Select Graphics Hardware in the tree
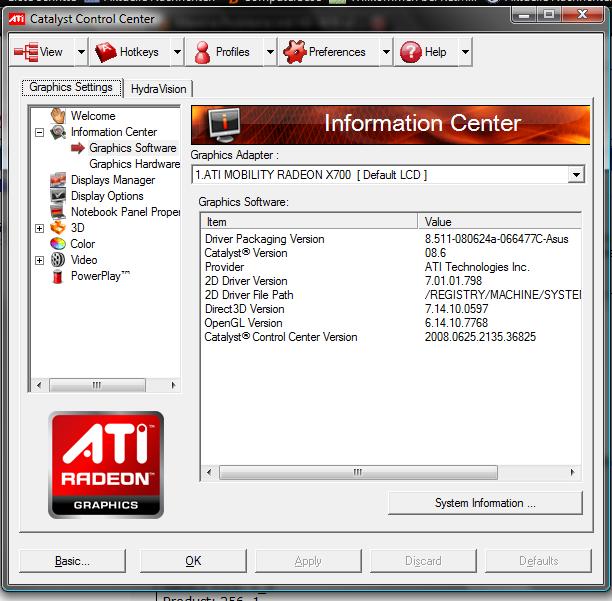The image size is (612, 601). click(x=134, y=164)
